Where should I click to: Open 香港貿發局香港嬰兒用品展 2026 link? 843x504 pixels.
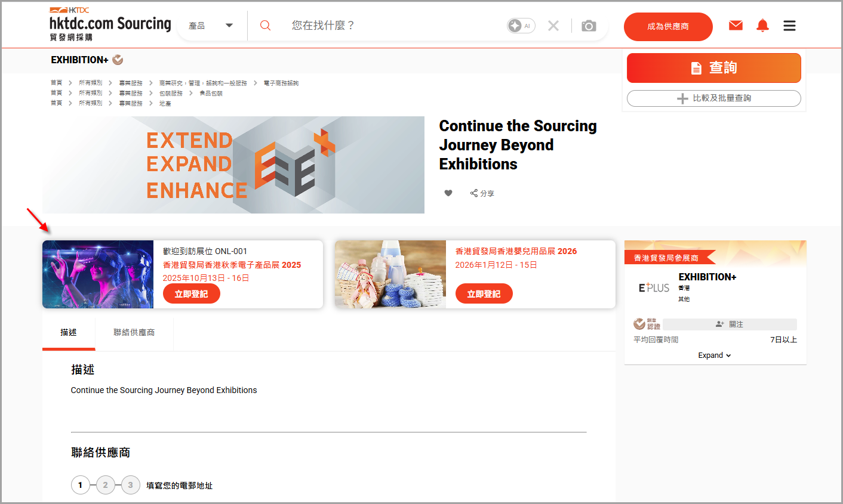coord(516,251)
